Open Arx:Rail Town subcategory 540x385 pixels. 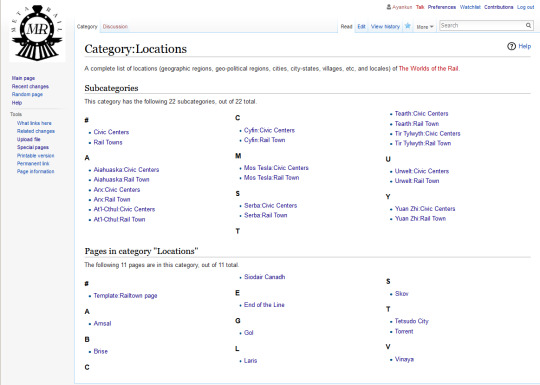(112, 199)
